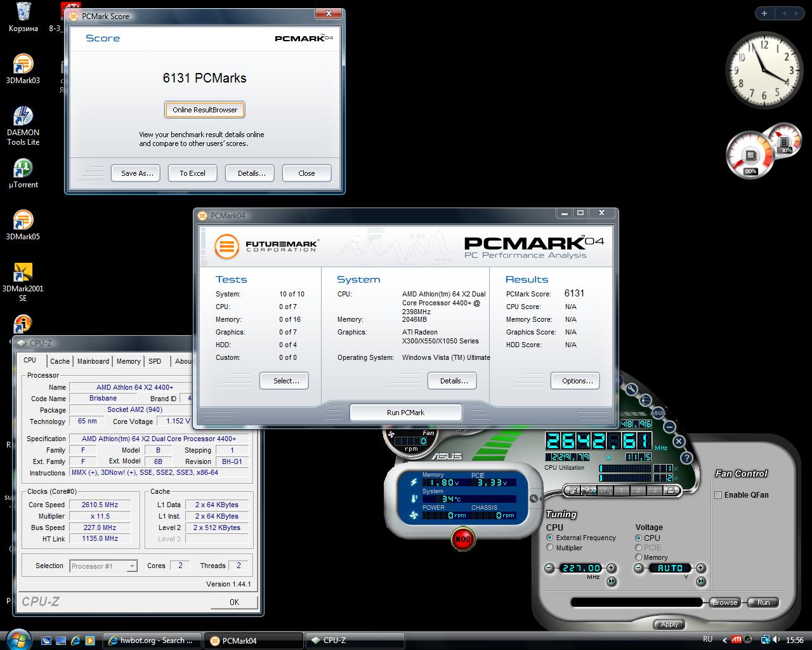
Task: Click Options... under Results in PCMark04
Action: pyautogui.click(x=575, y=381)
